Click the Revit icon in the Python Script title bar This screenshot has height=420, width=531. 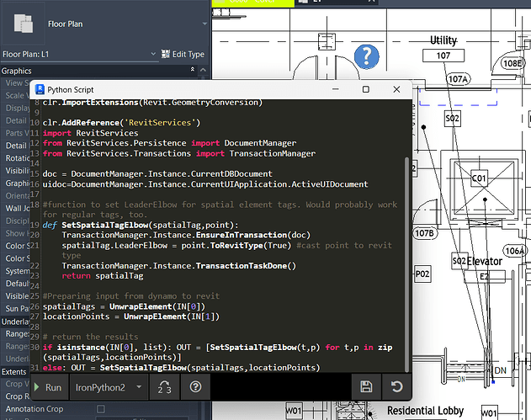point(39,89)
